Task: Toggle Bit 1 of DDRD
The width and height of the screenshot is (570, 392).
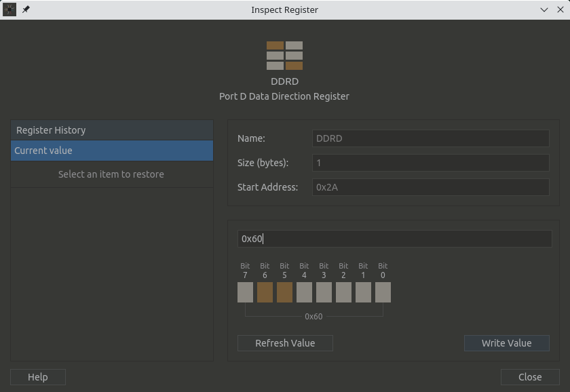Action: point(363,292)
